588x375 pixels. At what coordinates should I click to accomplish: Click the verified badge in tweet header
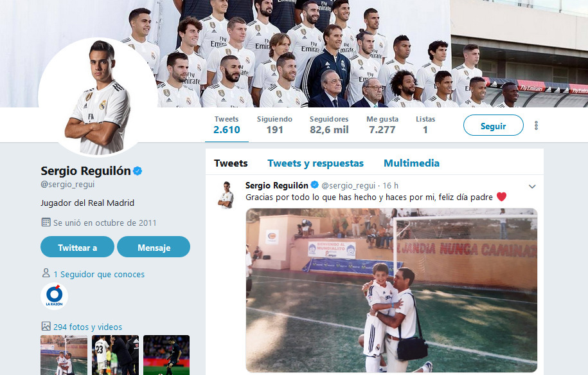(315, 185)
